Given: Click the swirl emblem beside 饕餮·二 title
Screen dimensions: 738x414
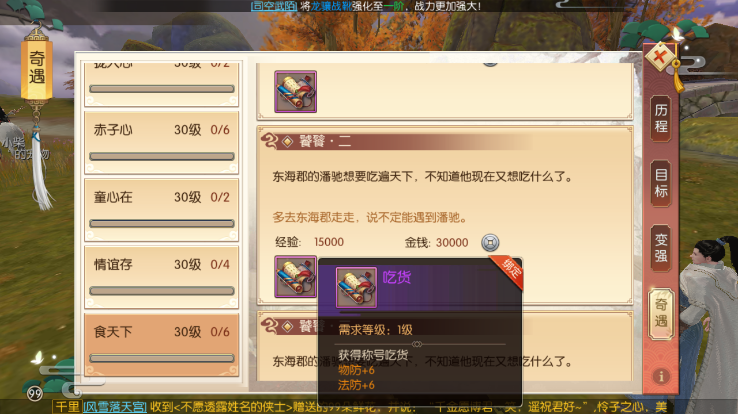Looking at the screenshot, I should tap(270, 141).
